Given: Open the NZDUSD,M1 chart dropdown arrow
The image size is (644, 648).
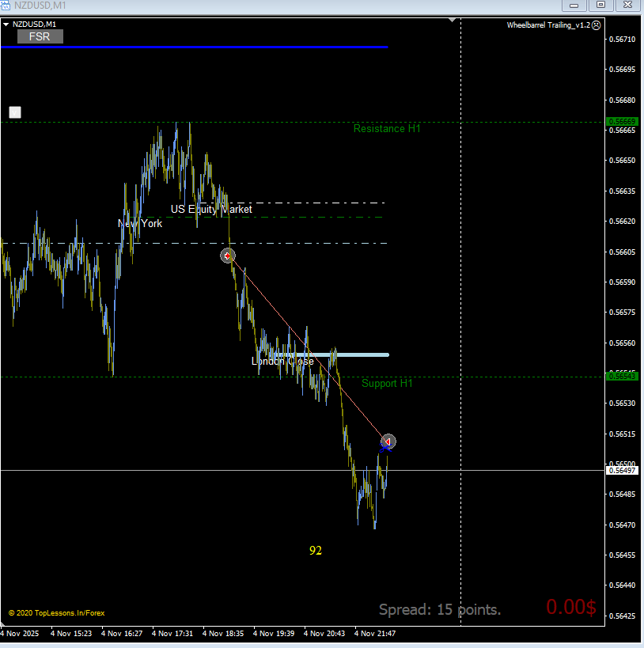Looking at the screenshot, I should click(6, 25).
